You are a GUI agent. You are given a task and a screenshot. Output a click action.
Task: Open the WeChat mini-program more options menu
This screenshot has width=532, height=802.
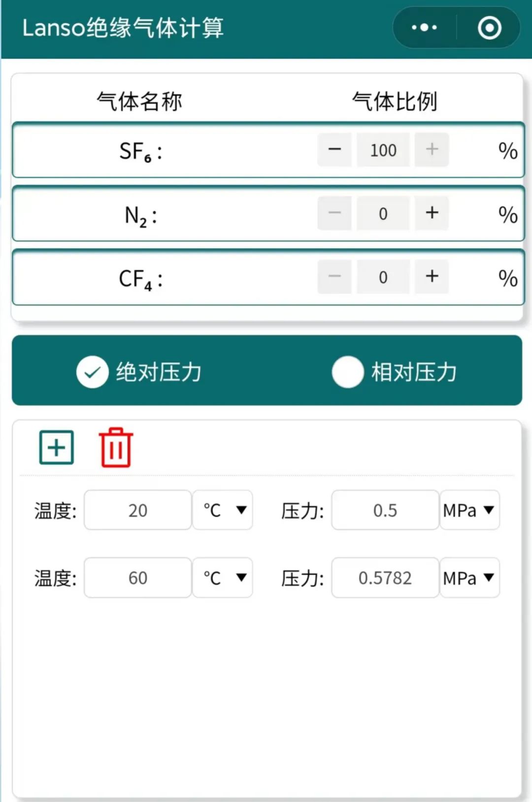424,28
